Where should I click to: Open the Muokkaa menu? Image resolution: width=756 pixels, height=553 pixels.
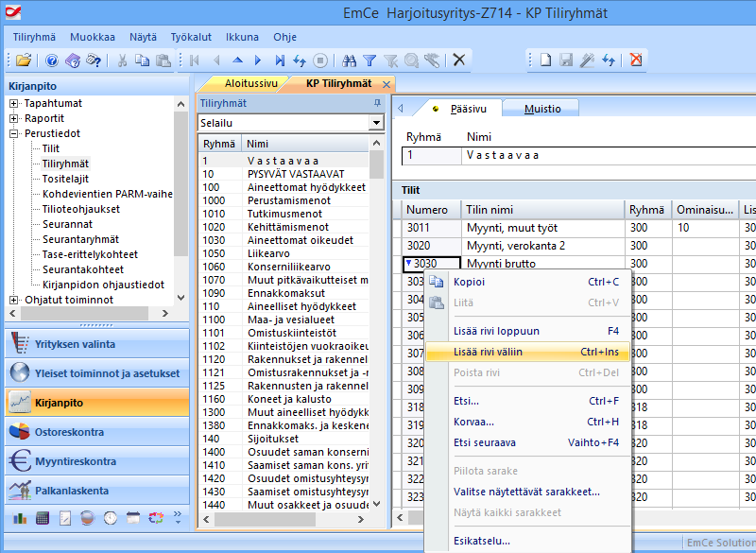[x=93, y=37]
